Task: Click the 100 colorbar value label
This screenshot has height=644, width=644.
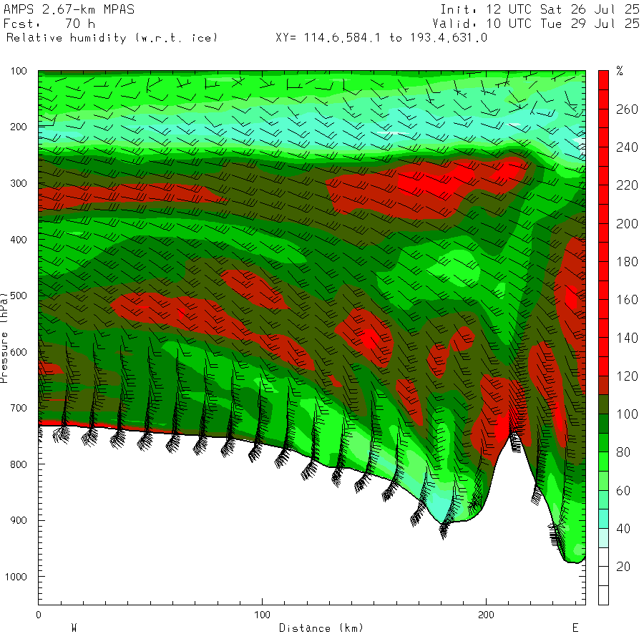Action: pos(627,414)
